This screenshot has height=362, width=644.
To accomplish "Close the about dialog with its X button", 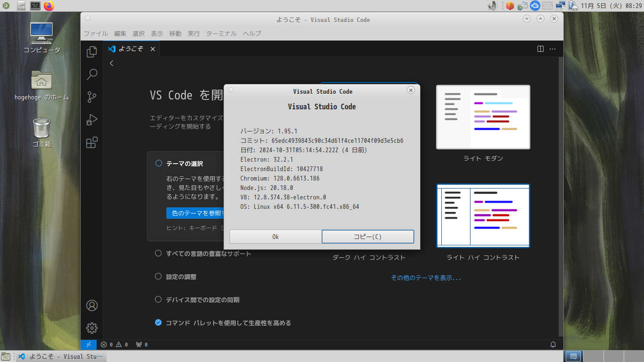I will pos(411,90).
